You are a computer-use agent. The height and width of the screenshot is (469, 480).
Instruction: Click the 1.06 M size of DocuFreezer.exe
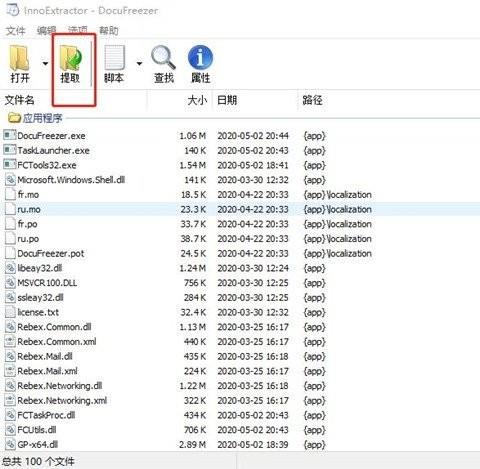pos(192,136)
